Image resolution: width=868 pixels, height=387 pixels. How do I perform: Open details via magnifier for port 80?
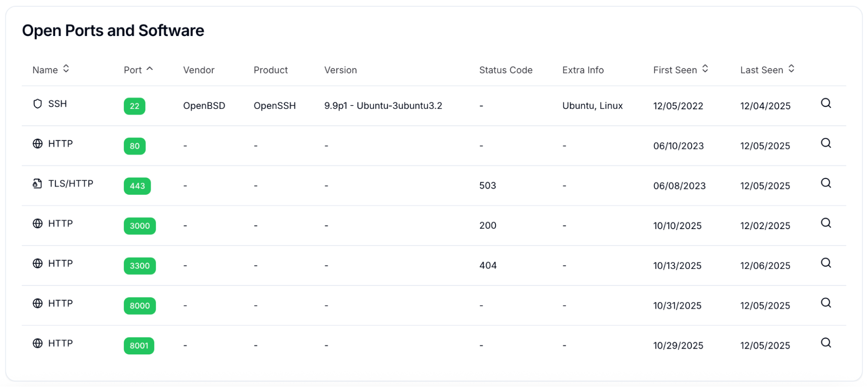point(825,143)
